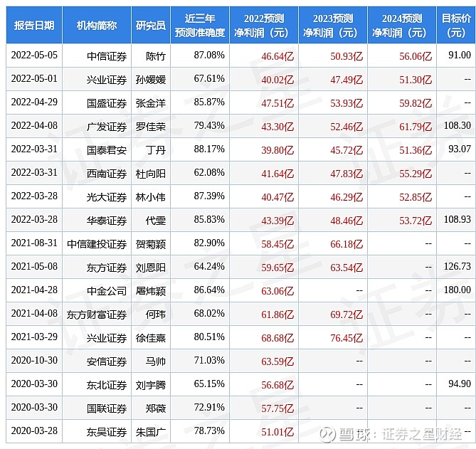Click the 报告日期 column header
The height and width of the screenshot is (449, 476).
34,25
